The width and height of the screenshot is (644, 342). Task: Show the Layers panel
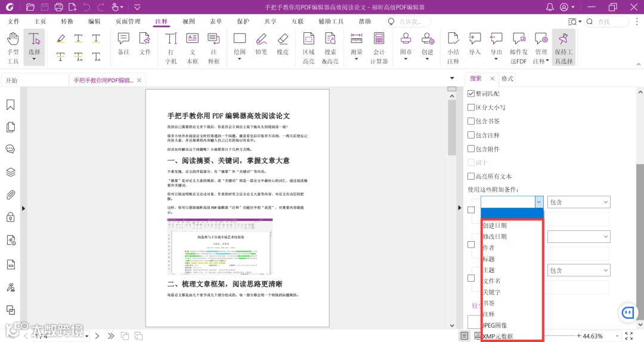tap(11, 172)
